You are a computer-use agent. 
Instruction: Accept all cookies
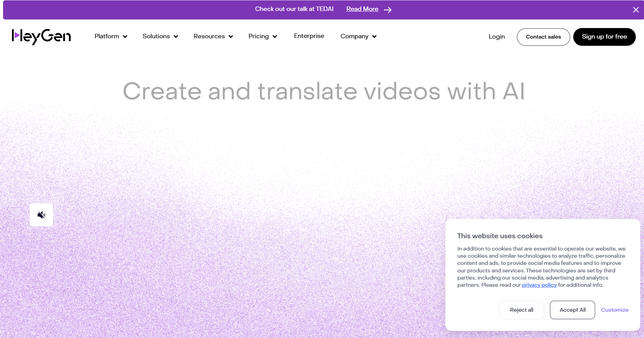pos(573,310)
